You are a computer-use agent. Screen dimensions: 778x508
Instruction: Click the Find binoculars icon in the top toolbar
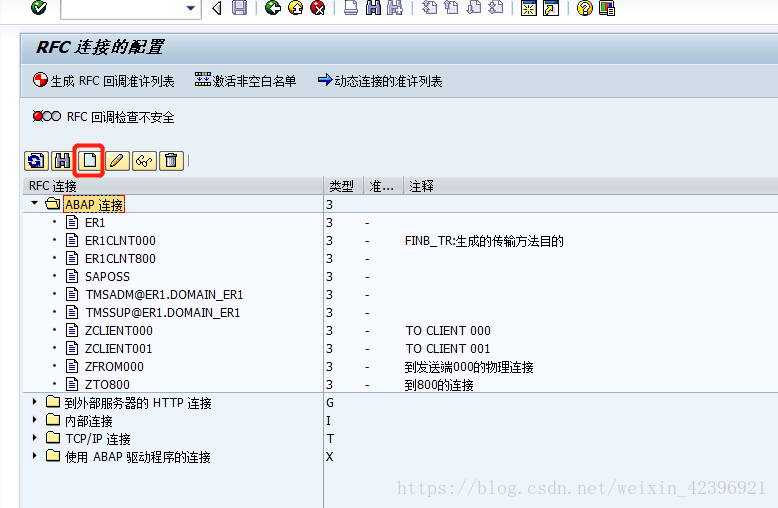pos(373,7)
